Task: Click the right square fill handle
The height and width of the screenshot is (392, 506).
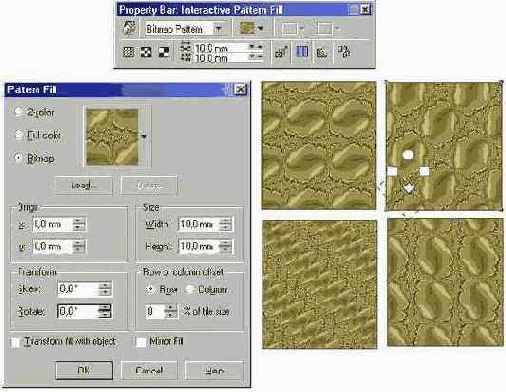Action: click(x=424, y=171)
